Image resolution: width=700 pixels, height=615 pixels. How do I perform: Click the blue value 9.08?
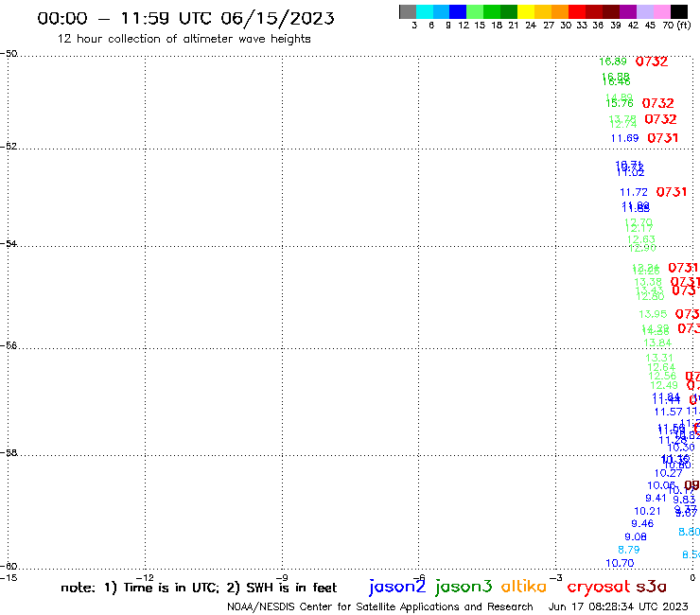[x=636, y=536]
